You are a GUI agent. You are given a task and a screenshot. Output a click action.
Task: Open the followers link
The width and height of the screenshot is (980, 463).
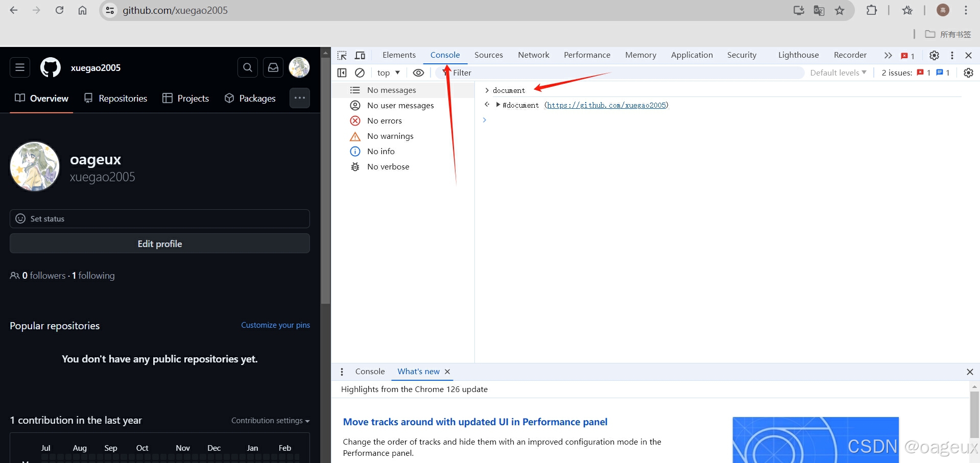(x=44, y=276)
